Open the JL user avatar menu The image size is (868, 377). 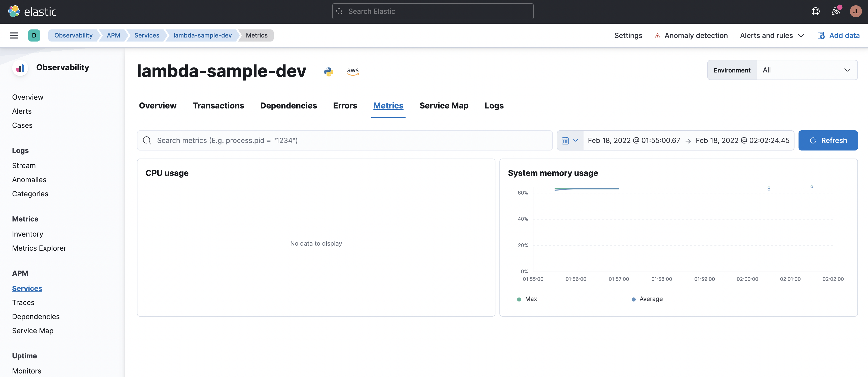coord(855,12)
